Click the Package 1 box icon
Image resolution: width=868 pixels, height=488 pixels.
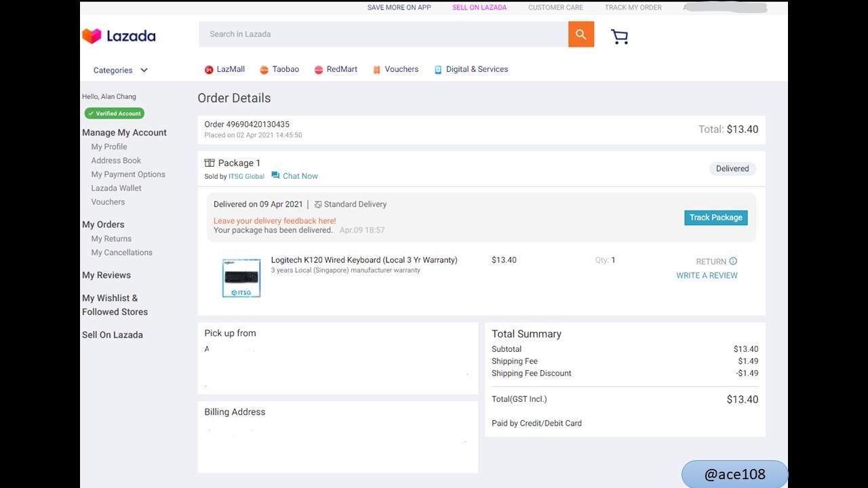pyautogui.click(x=210, y=163)
